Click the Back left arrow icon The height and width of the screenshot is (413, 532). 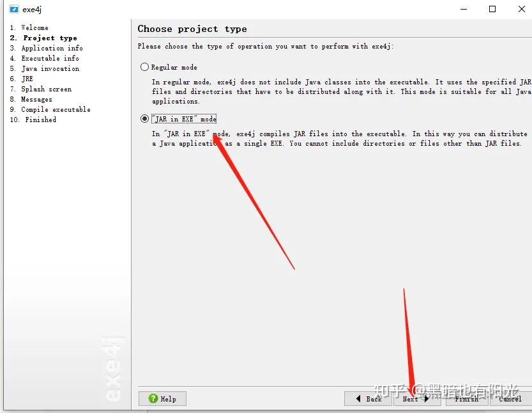[358, 398]
